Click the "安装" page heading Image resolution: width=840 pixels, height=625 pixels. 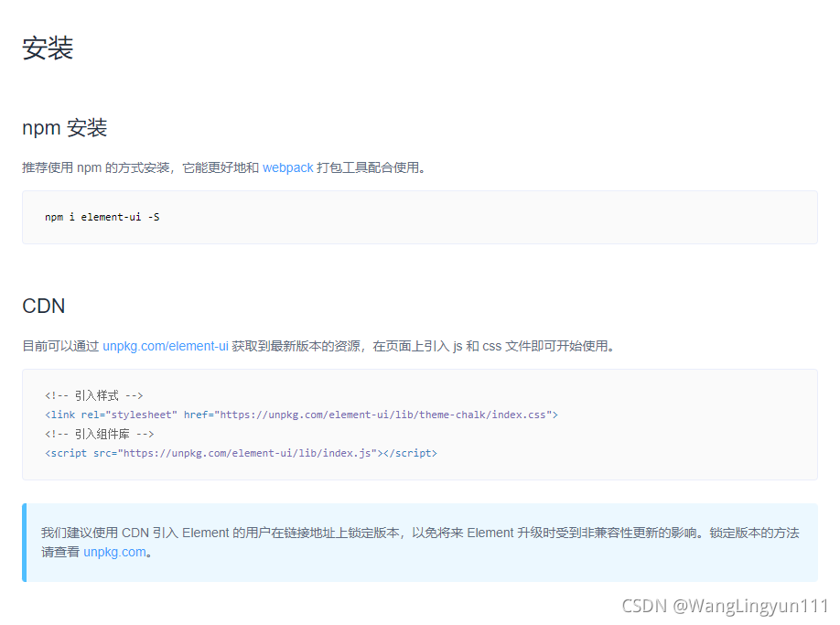click(48, 48)
